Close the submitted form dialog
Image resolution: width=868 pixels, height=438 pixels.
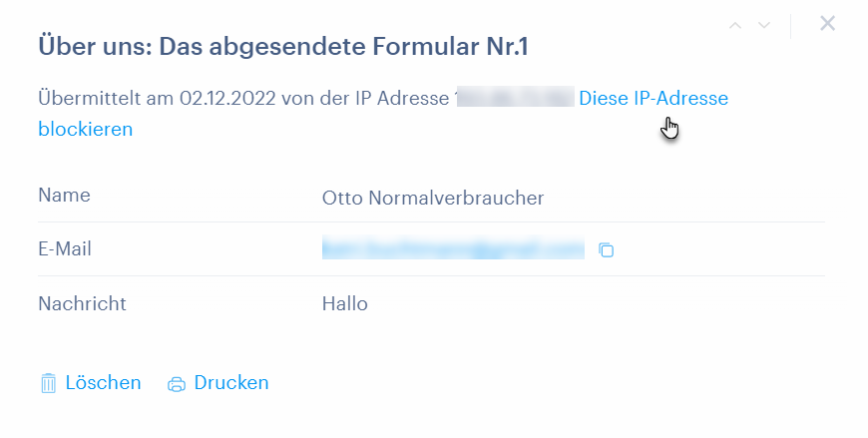(x=827, y=23)
